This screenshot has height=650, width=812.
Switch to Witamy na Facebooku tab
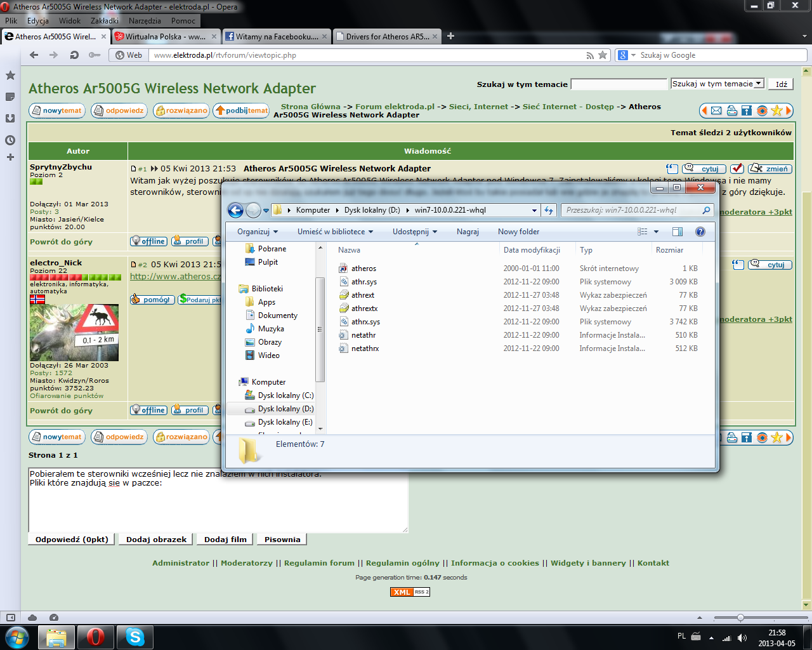tap(277, 37)
